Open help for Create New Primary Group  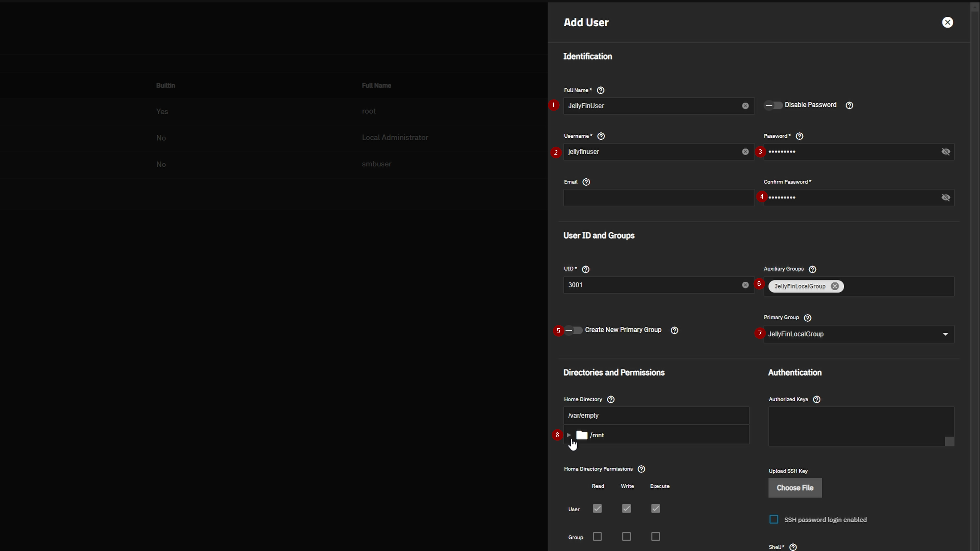(675, 330)
